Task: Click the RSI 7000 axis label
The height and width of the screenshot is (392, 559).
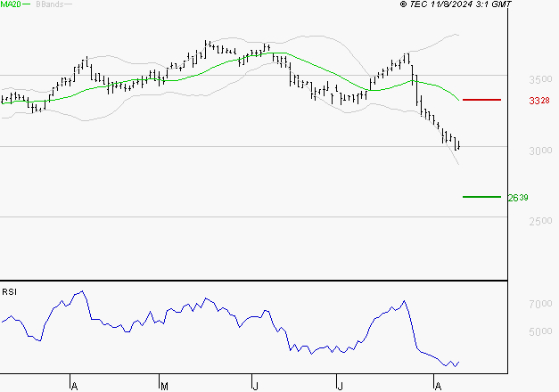Action: (540, 304)
